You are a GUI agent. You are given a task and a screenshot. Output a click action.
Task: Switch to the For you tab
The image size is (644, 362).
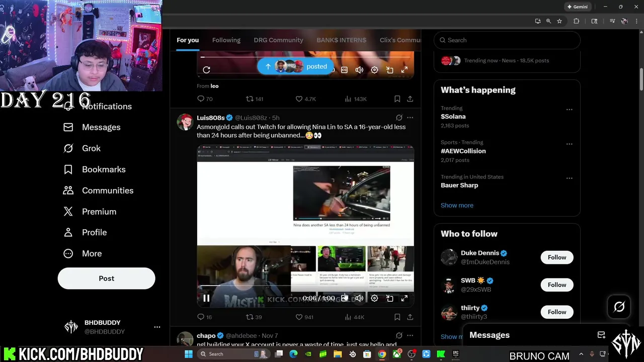pos(188,40)
